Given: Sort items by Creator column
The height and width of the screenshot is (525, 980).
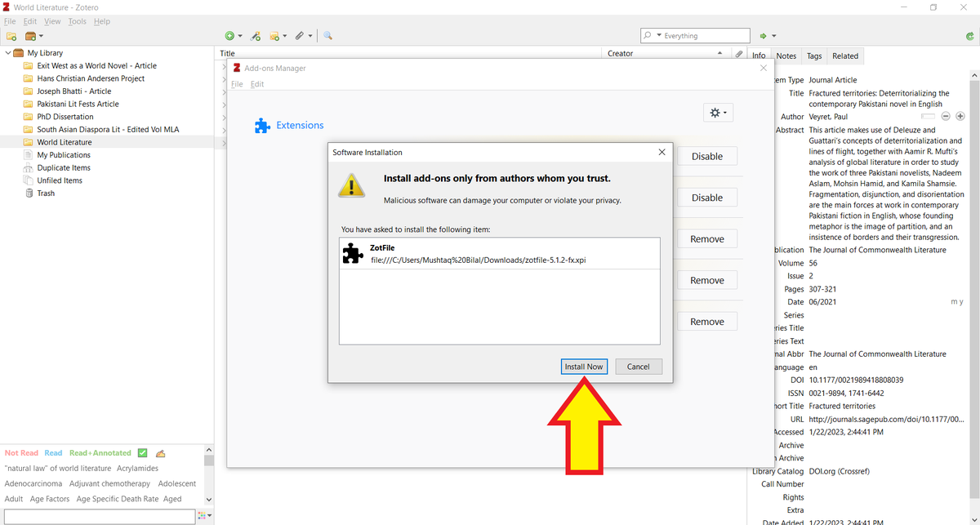Looking at the screenshot, I should pos(666,54).
